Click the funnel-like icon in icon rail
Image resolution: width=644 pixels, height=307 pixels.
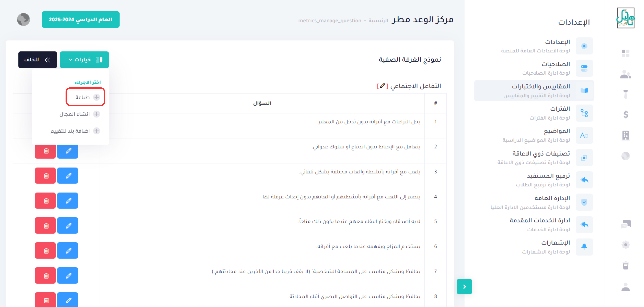(625, 94)
